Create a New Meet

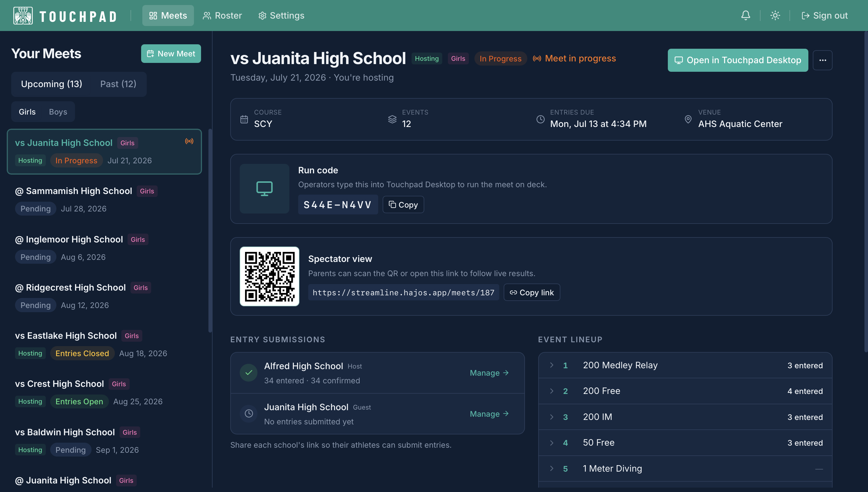pyautogui.click(x=171, y=53)
